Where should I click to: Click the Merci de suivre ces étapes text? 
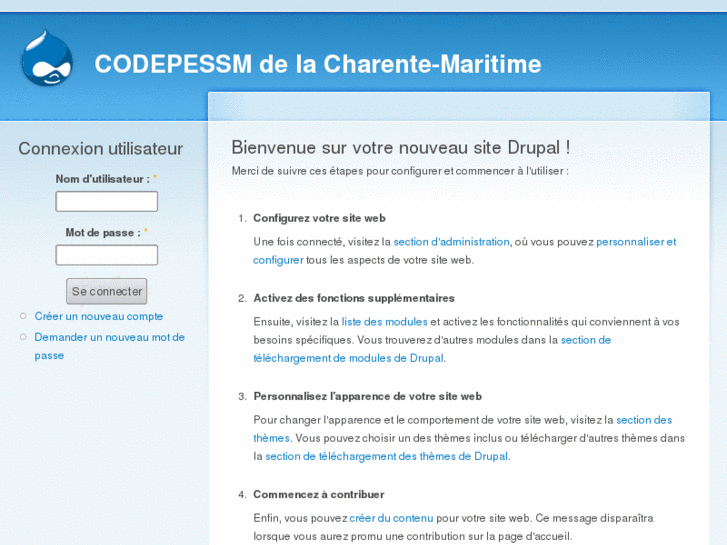pos(400,171)
